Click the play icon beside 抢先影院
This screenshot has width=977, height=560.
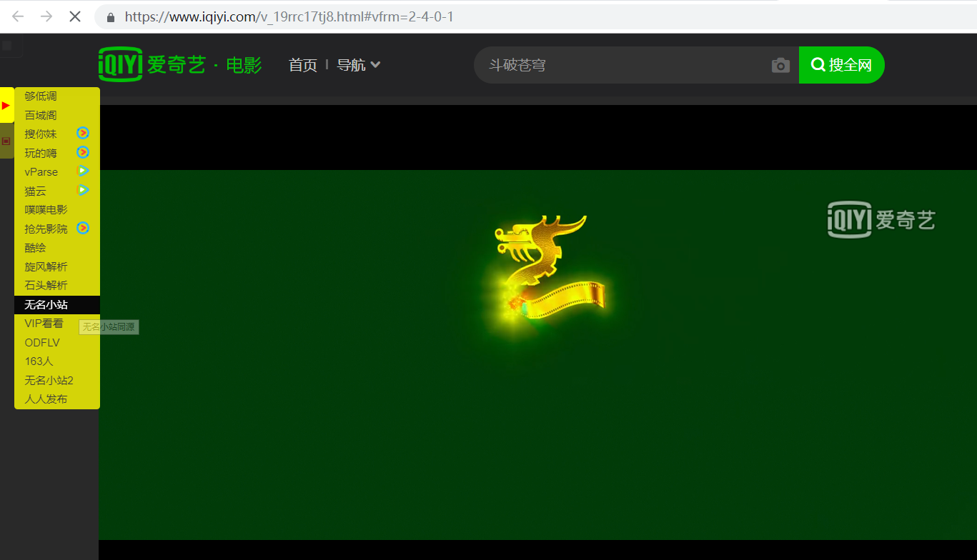[83, 228]
